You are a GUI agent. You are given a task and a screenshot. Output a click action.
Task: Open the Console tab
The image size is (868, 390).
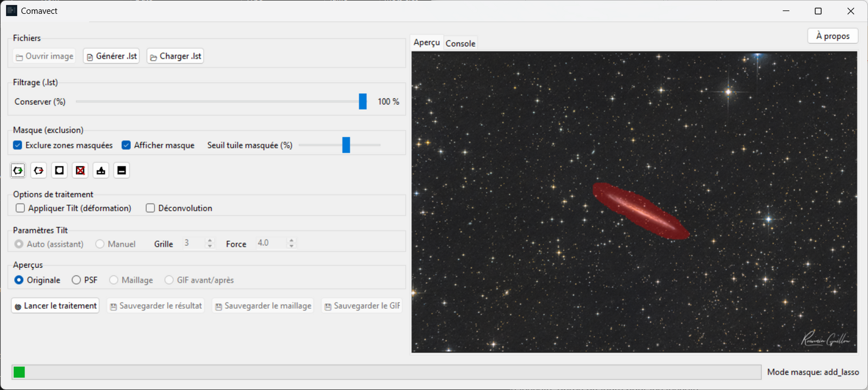pyautogui.click(x=461, y=43)
